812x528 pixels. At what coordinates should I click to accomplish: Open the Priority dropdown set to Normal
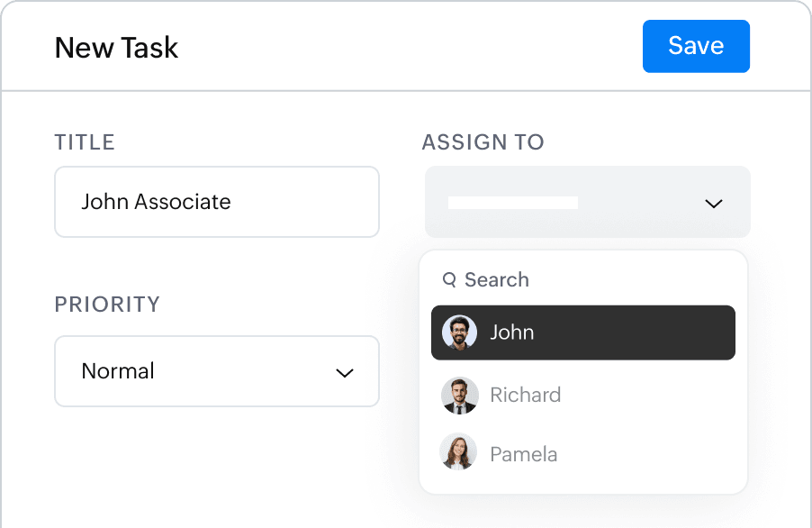pyautogui.click(x=216, y=371)
